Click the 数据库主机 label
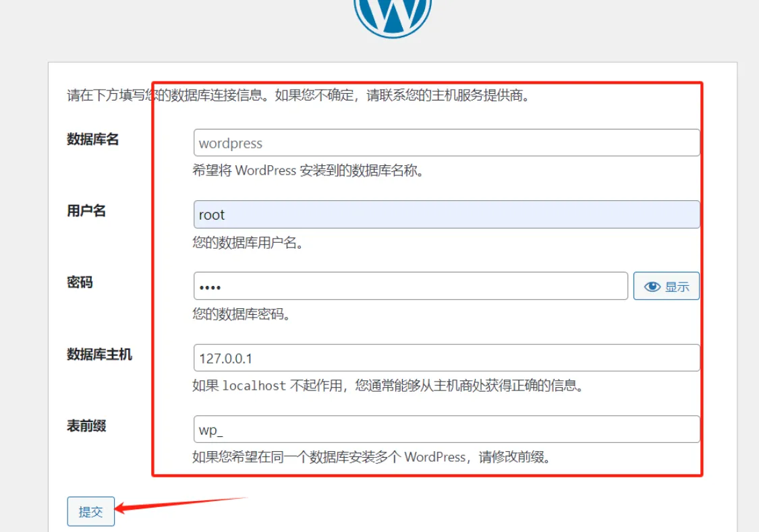 tap(99, 355)
